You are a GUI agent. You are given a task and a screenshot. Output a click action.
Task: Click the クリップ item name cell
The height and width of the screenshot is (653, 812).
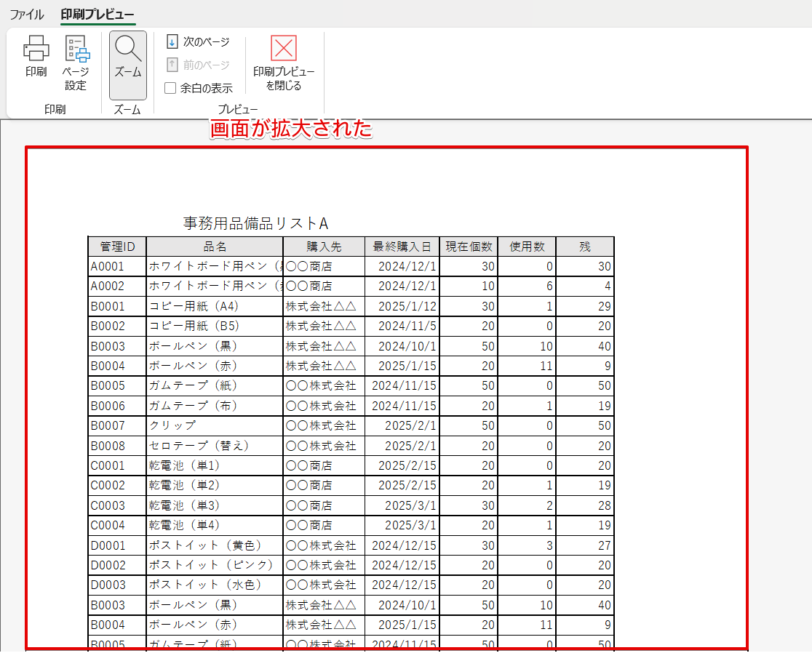[x=172, y=426]
